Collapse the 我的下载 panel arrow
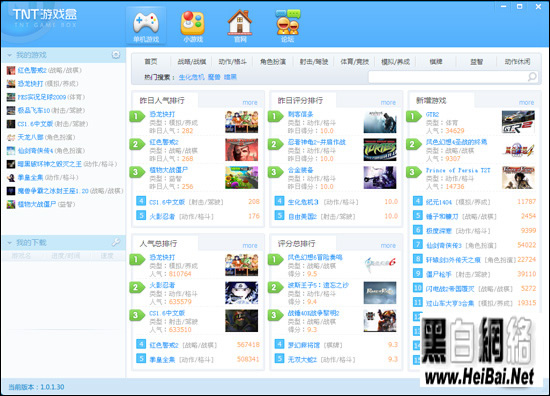The height and width of the screenshot is (396, 550). coord(9,242)
